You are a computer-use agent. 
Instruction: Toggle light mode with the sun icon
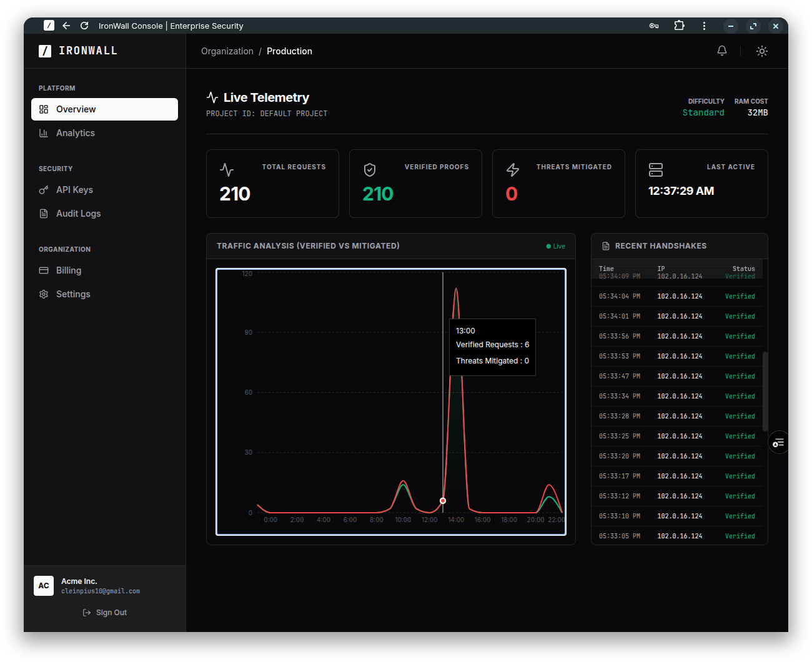[762, 51]
